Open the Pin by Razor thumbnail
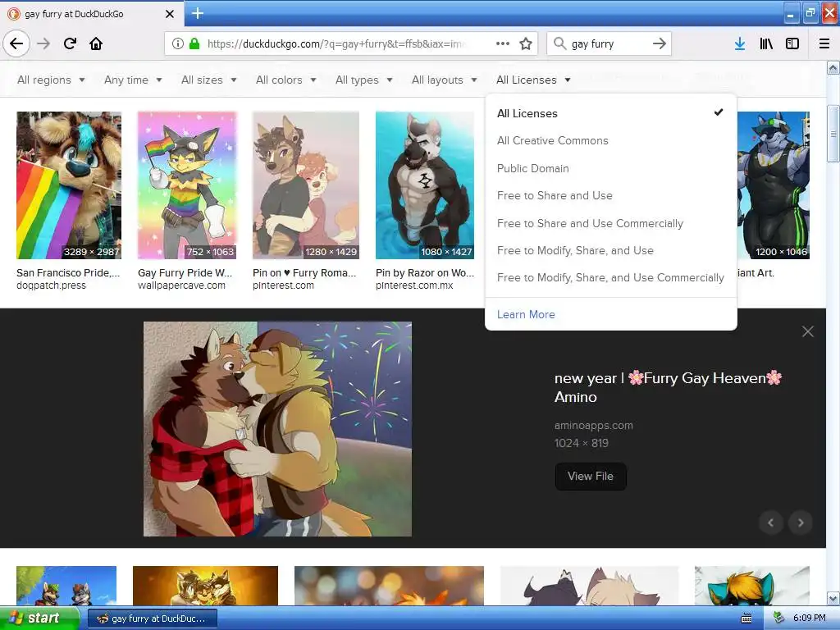840x630 pixels. click(425, 185)
